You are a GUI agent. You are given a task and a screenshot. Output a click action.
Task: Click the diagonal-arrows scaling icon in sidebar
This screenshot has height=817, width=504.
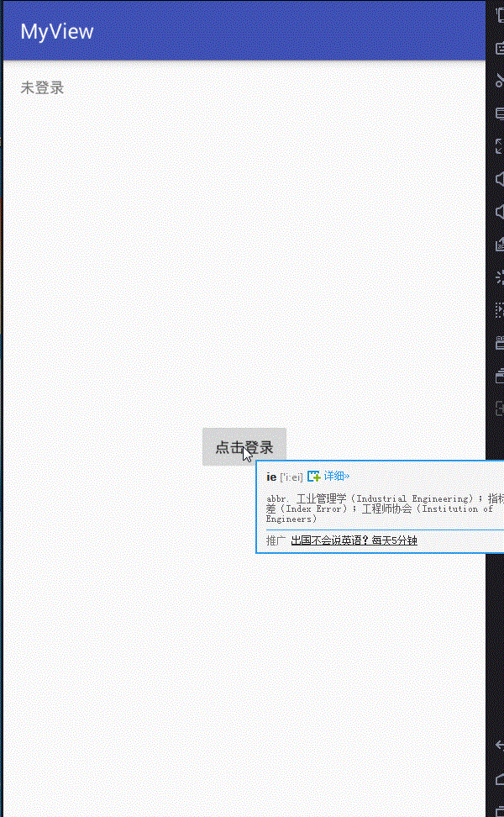pos(499,146)
